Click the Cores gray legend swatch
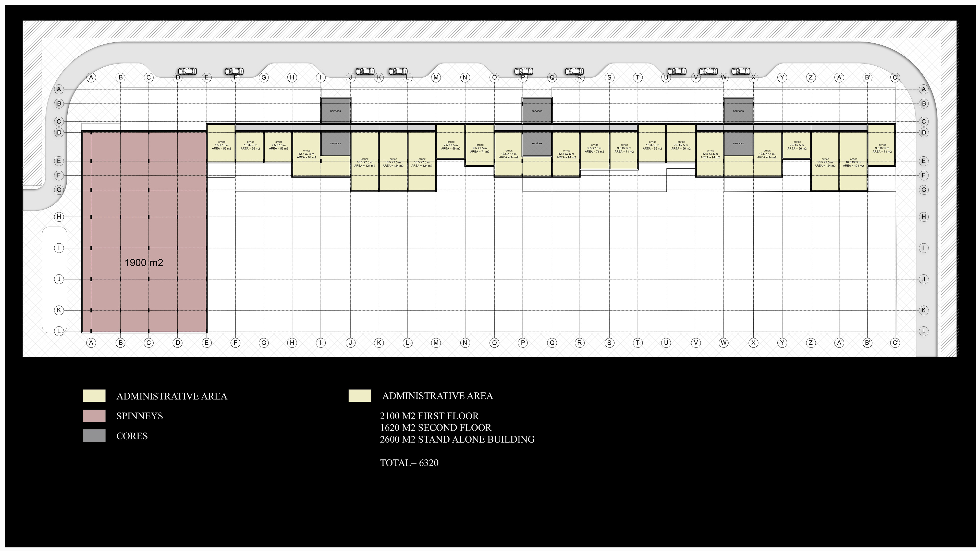 pyautogui.click(x=94, y=436)
